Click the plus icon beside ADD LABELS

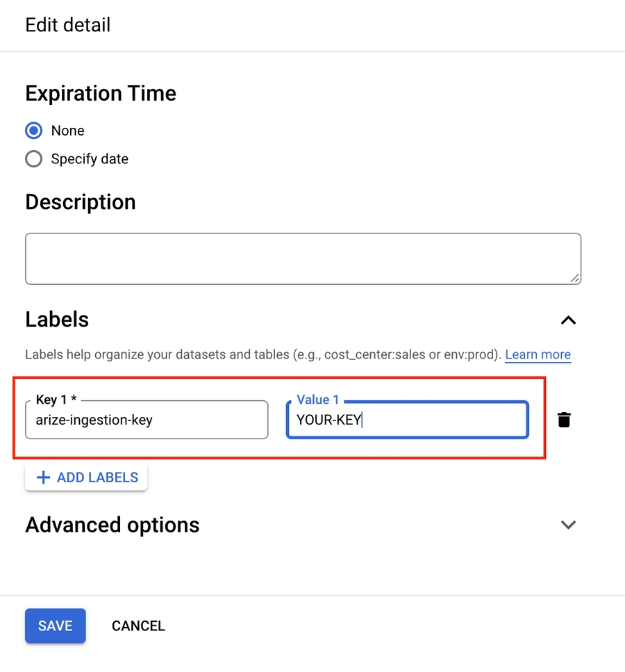(43, 477)
